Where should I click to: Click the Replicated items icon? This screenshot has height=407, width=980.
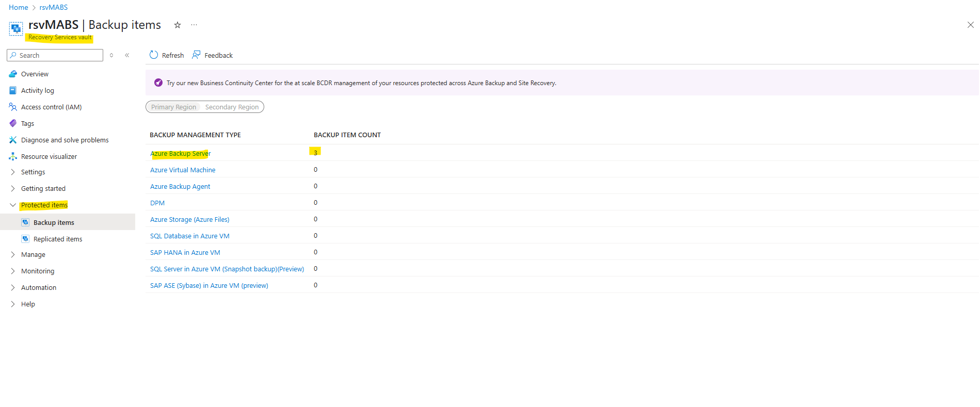tap(25, 239)
